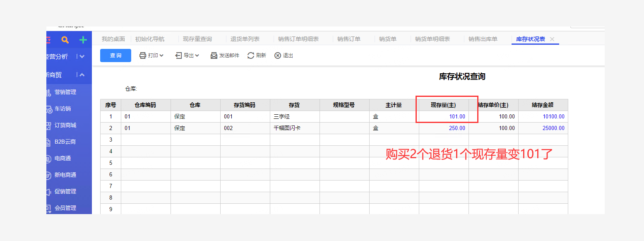Click the stock value 250.00
This screenshot has width=644, height=241.
click(457, 128)
